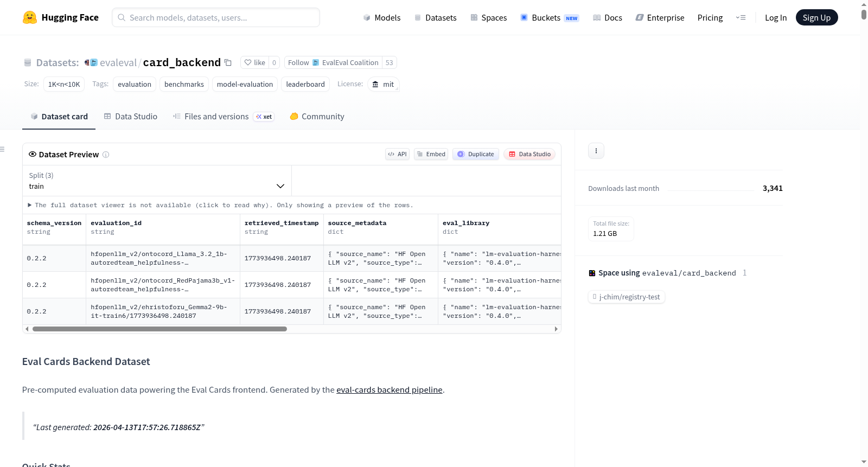The image size is (868, 467).
Task: Click the Log In link
Action: pos(776,17)
